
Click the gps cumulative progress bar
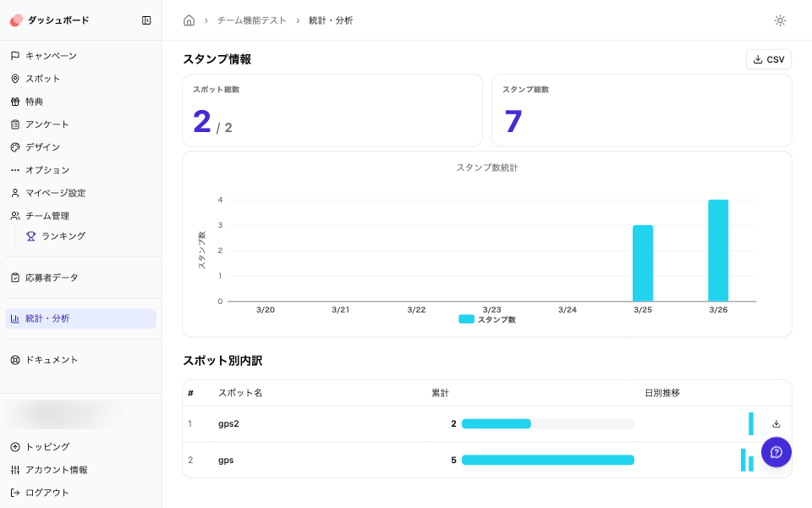tap(547, 460)
